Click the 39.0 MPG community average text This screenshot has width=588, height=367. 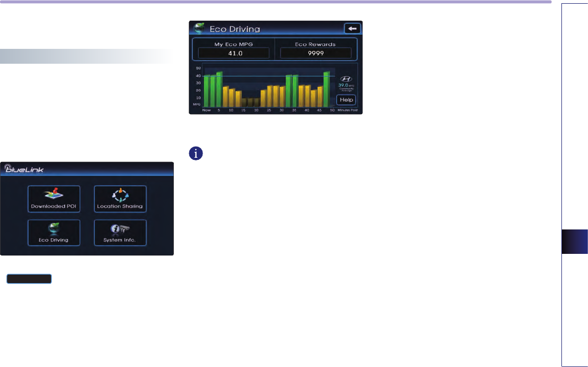[x=346, y=86]
